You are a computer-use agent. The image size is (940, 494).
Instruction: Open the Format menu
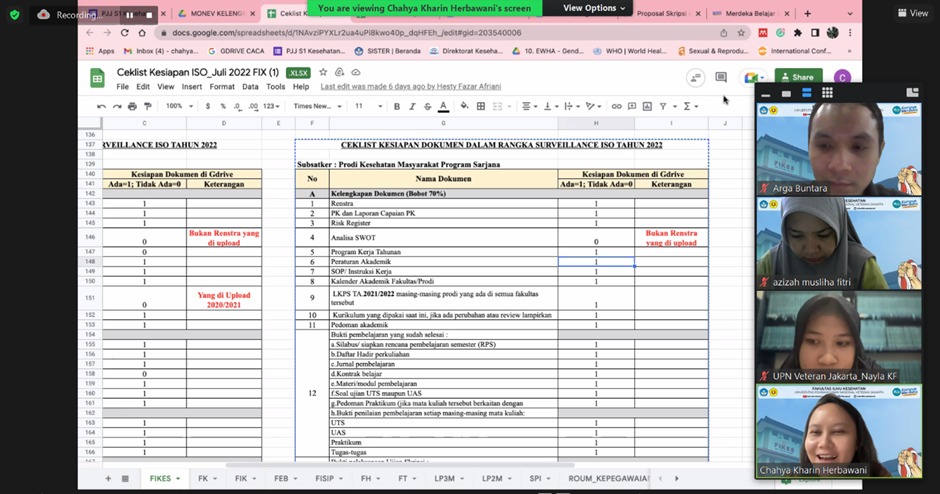tap(222, 87)
